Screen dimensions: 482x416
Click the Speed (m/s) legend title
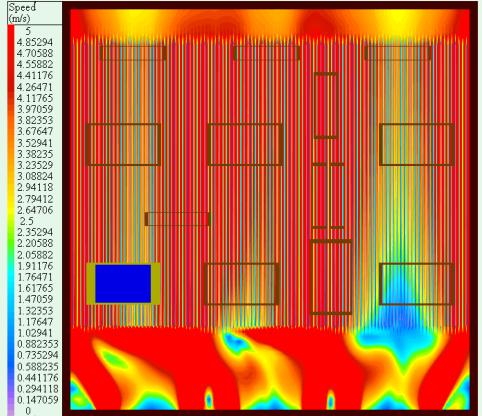[x=22, y=13]
